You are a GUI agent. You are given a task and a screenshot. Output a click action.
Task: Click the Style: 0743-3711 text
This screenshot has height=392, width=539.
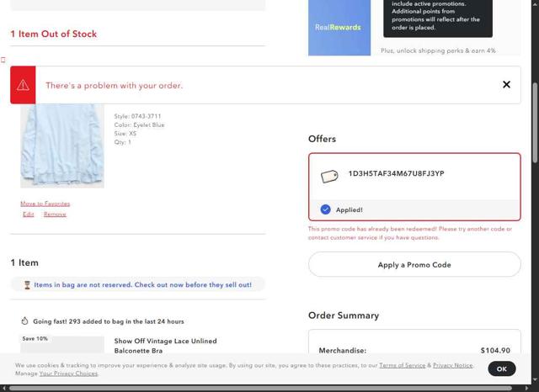pos(137,116)
